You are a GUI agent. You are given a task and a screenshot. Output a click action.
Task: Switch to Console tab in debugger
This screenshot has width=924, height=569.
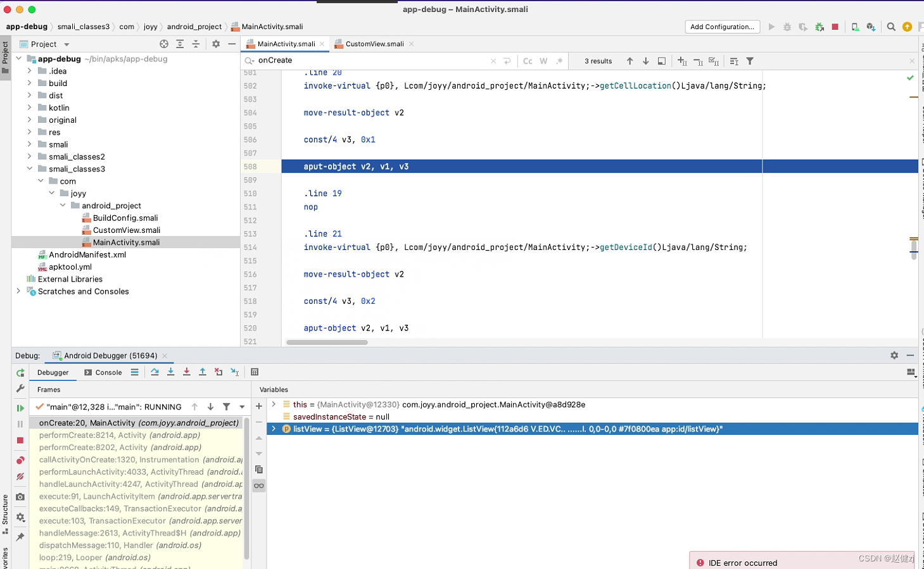pyautogui.click(x=103, y=373)
